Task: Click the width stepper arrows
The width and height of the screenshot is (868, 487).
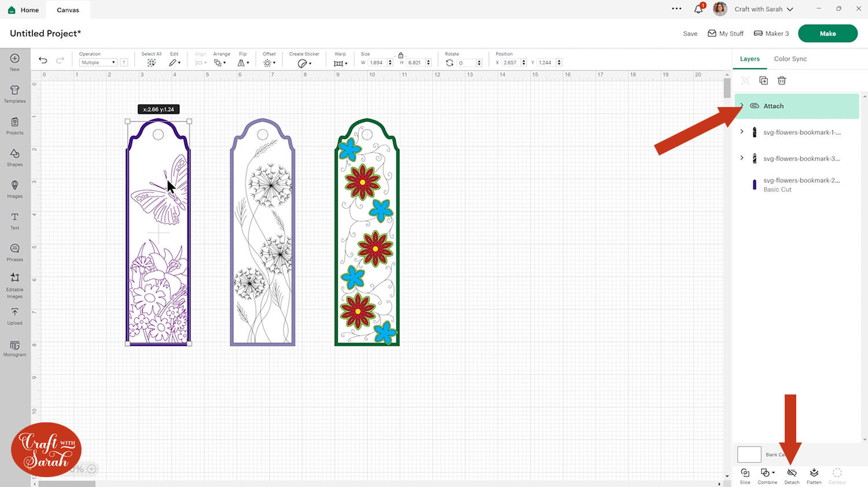Action: (x=391, y=62)
